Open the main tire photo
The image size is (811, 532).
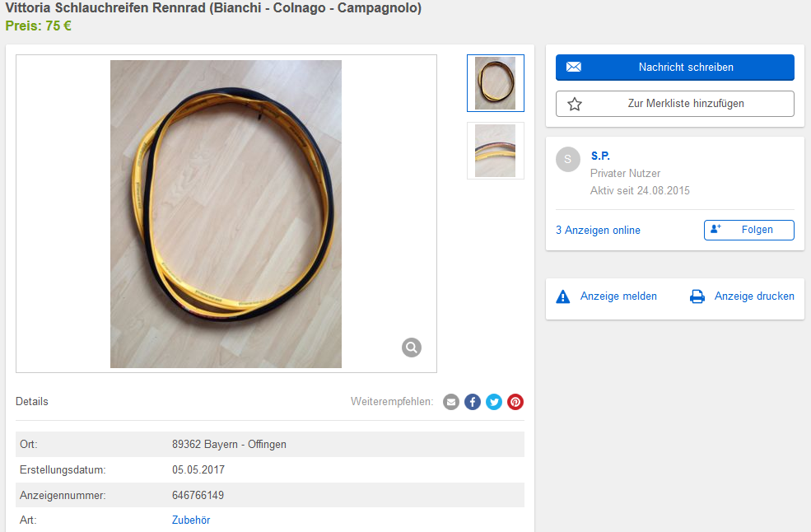(x=226, y=214)
